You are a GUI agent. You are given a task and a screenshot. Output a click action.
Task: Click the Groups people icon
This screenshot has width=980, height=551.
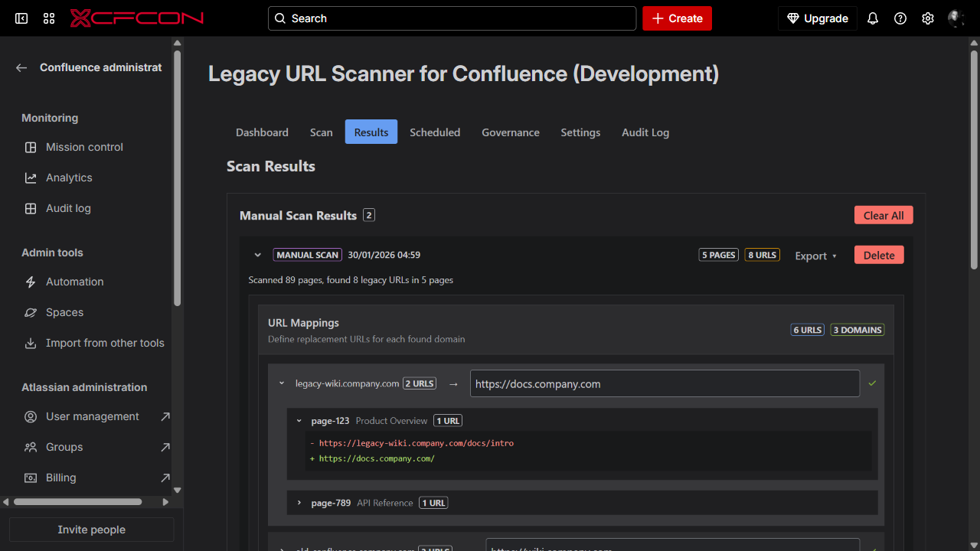tap(31, 447)
